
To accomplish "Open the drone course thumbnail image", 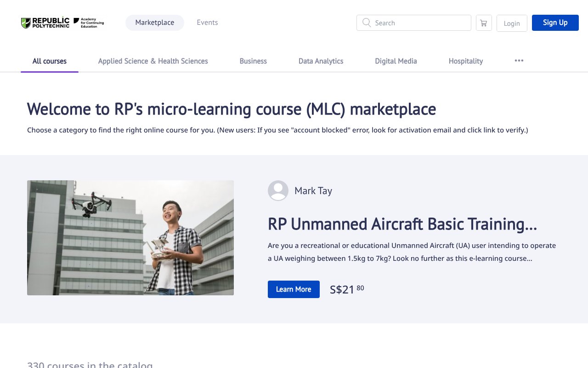I will (x=130, y=238).
